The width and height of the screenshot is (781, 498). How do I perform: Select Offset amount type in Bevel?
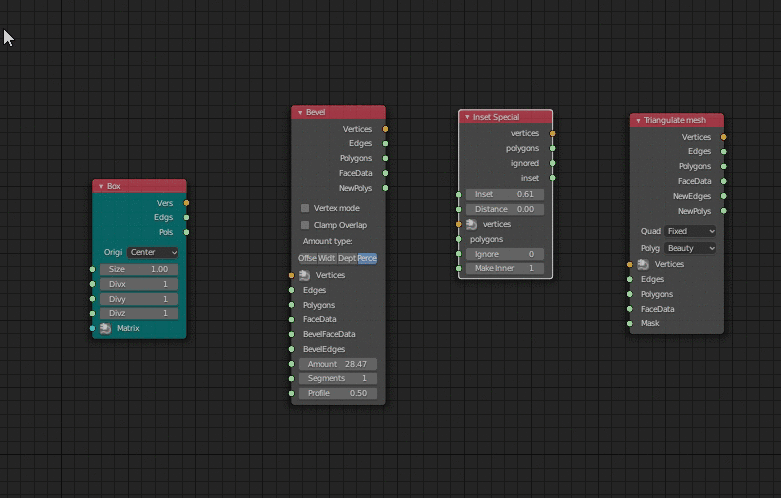pos(307,258)
